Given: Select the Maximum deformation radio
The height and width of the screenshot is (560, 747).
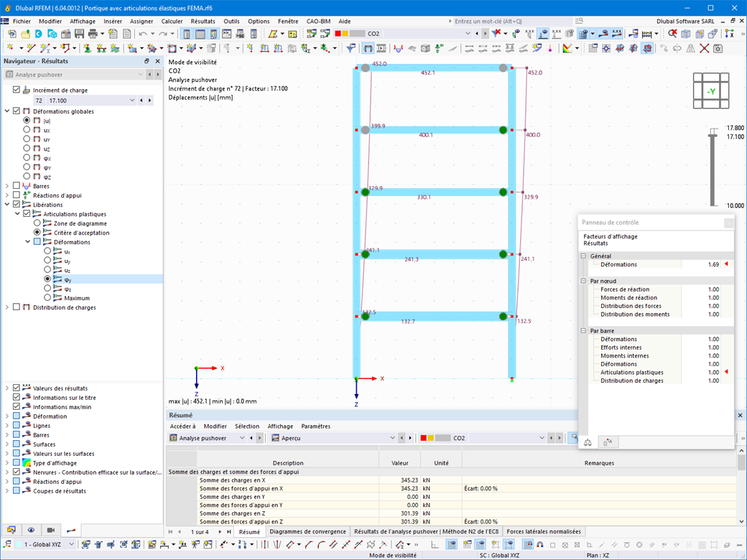Looking at the screenshot, I should click(x=47, y=298).
